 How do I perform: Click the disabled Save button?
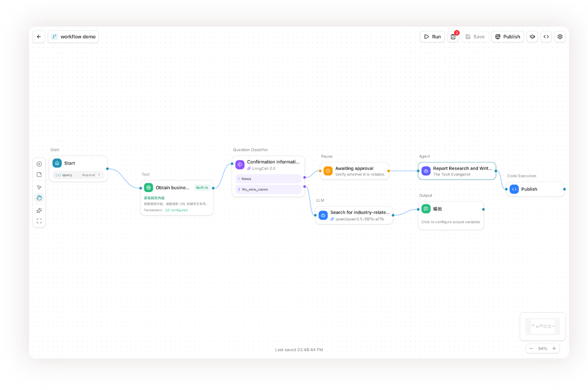475,37
